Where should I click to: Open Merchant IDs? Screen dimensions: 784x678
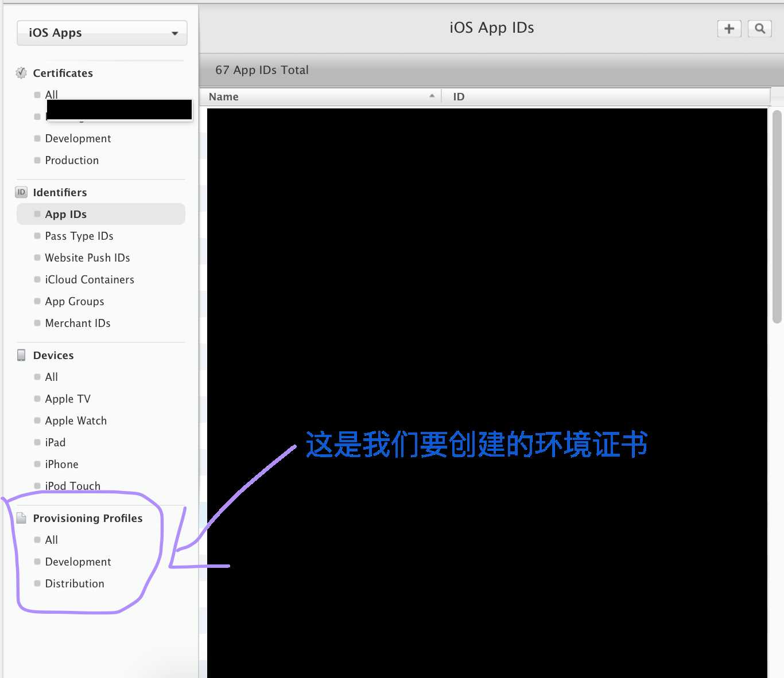click(x=77, y=323)
